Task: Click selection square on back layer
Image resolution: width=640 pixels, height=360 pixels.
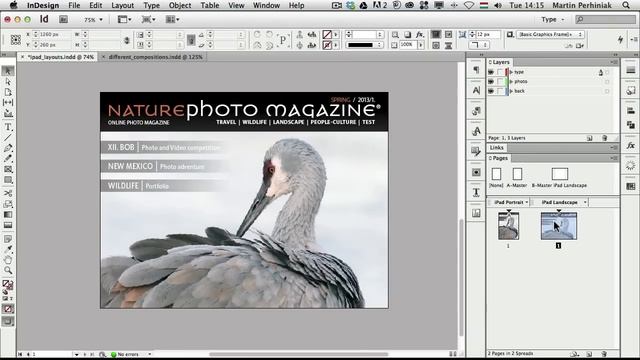Action: [x=607, y=91]
